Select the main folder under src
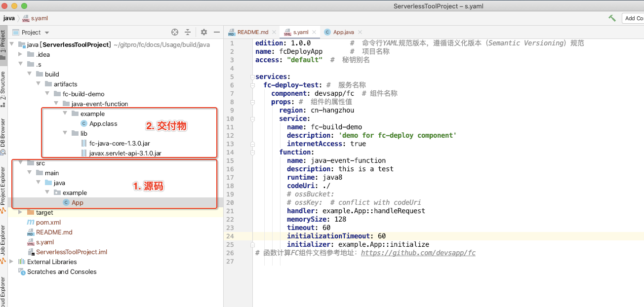The width and height of the screenshot is (644, 307). coord(52,173)
